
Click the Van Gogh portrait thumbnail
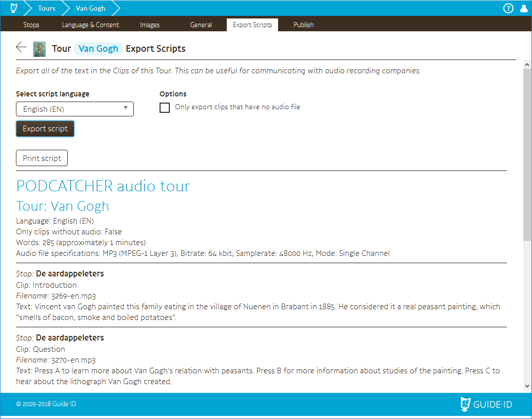pos(40,49)
